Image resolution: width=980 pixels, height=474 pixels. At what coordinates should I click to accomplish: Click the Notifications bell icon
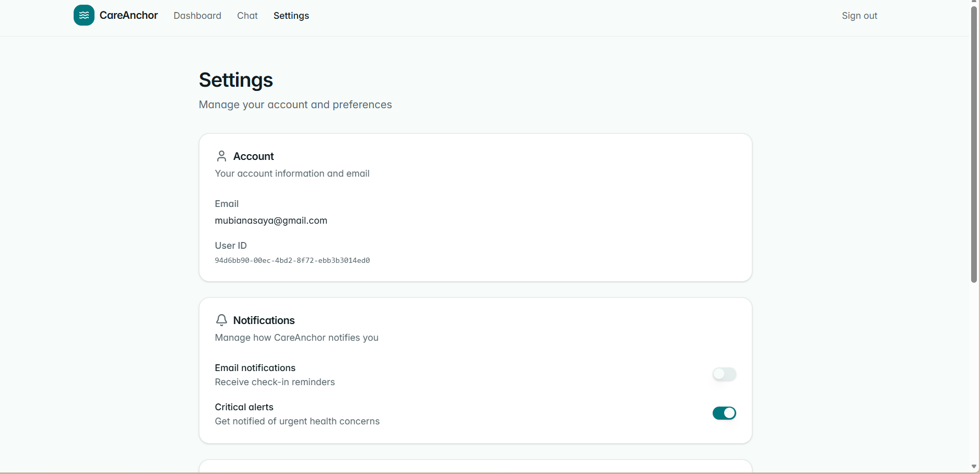(x=221, y=320)
